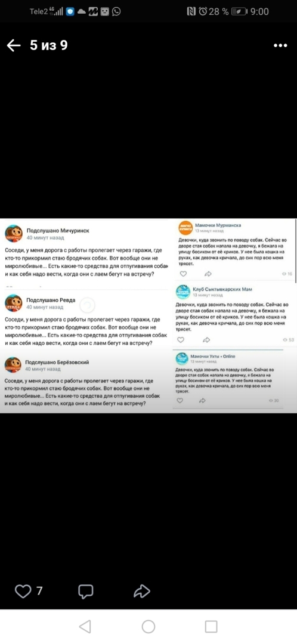Like the photo with heart icon
This screenshot has width=297, height=644.
pos(23,591)
